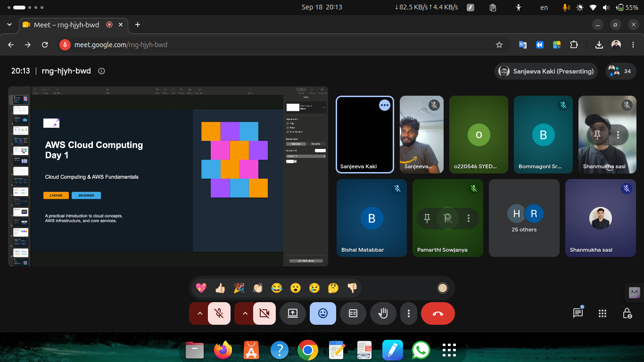The width and height of the screenshot is (644, 362).
Task: Send the party popper reaction
Action: (239, 288)
